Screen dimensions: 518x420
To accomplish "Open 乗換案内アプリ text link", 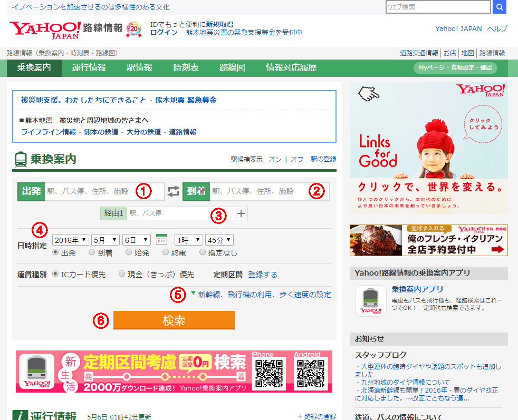I will 418,289.
